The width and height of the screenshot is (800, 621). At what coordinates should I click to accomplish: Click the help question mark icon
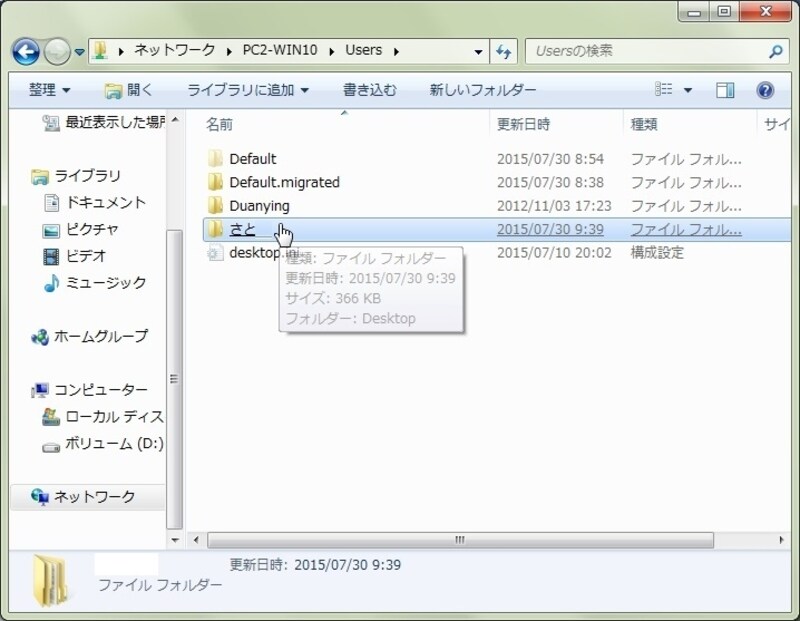(765, 90)
